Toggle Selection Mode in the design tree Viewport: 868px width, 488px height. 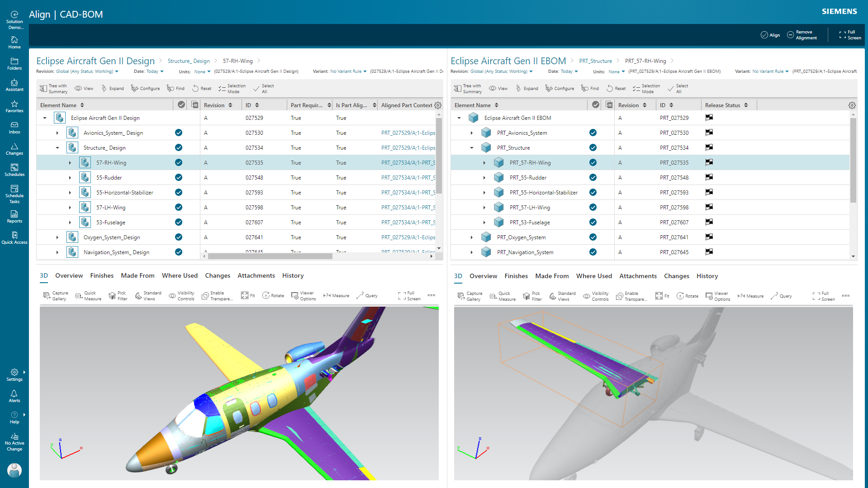pos(232,88)
